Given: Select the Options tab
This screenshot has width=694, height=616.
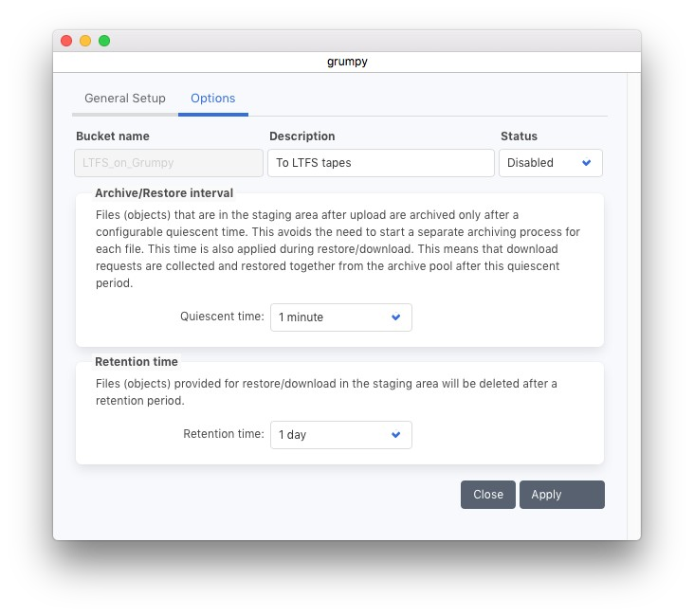Looking at the screenshot, I should (212, 99).
